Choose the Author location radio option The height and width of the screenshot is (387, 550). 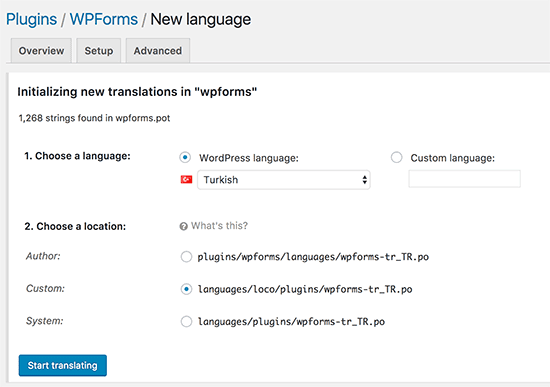tap(186, 257)
